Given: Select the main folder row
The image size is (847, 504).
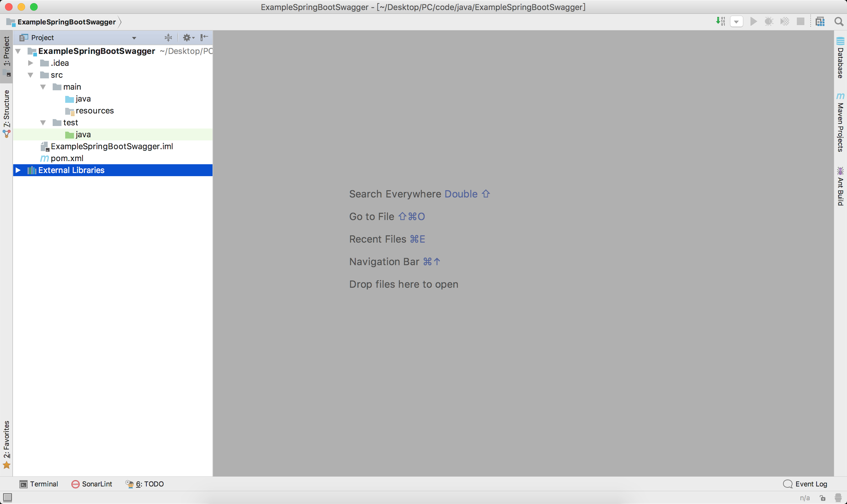Looking at the screenshot, I should 113,87.
